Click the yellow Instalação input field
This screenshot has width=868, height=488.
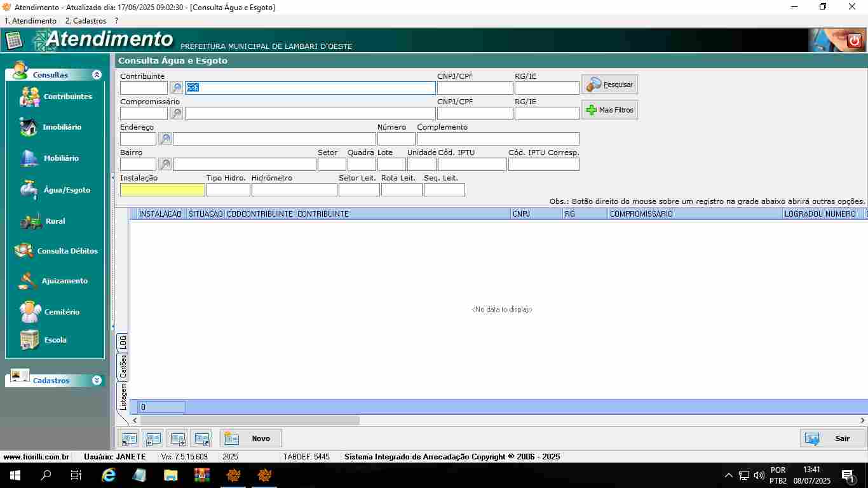pos(163,190)
